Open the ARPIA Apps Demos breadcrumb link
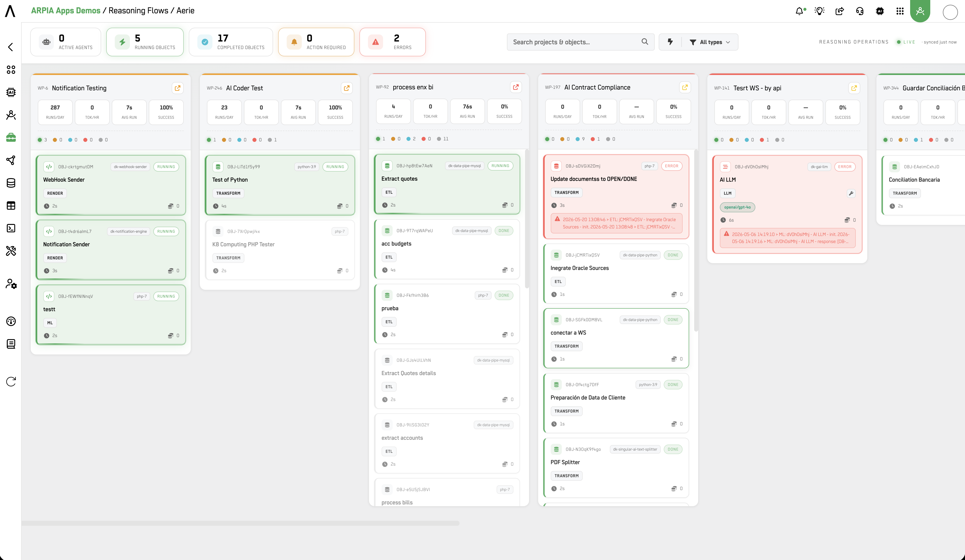The width and height of the screenshot is (965, 560). click(65, 10)
